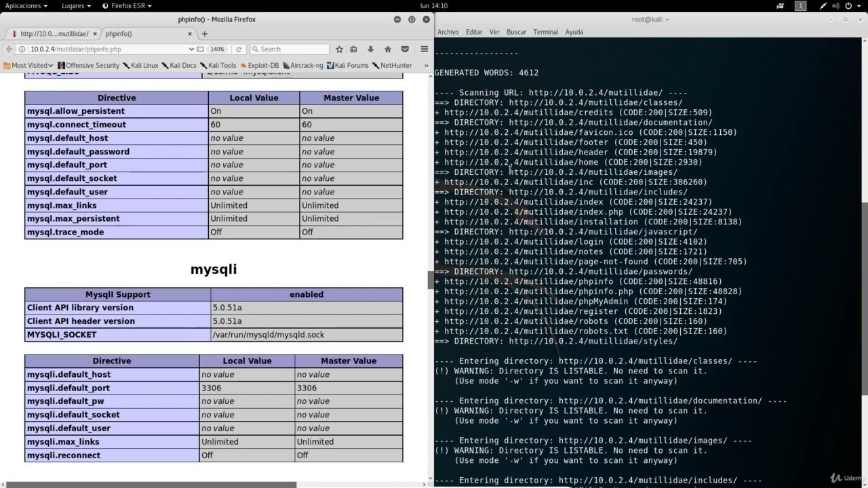This screenshot has width=868, height=488.
Task: Click terminal line with phpMyAdmin URL
Action: 580,302
